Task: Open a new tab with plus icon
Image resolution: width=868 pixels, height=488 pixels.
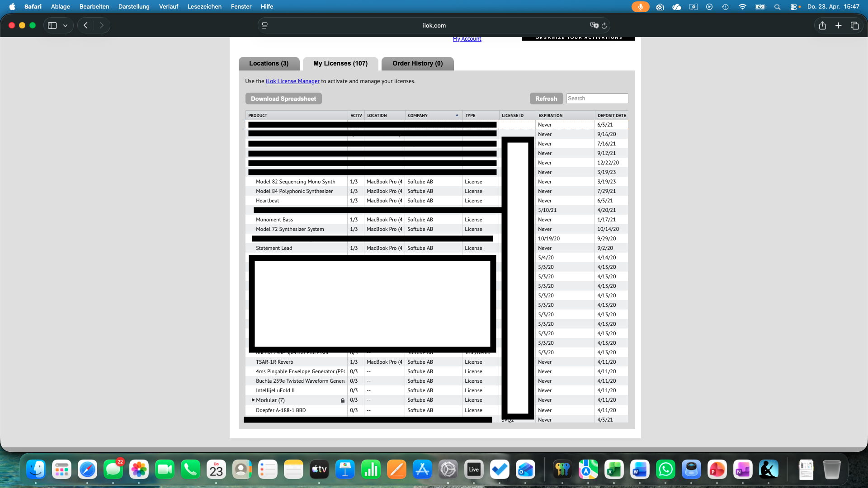Action: (x=838, y=26)
